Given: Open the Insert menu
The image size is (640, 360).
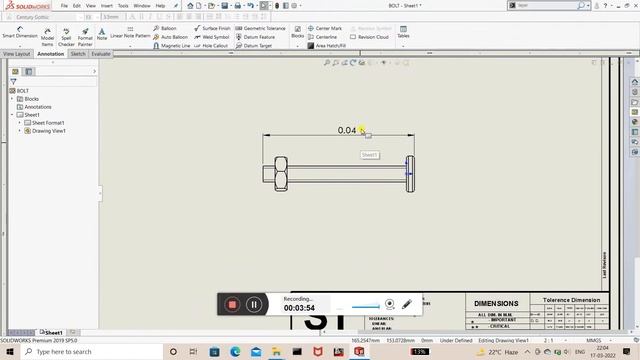Looking at the screenshot, I should click(x=107, y=6).
